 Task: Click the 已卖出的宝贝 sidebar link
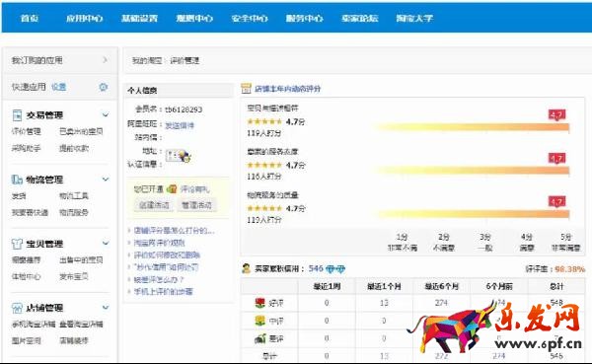[81, 131]
